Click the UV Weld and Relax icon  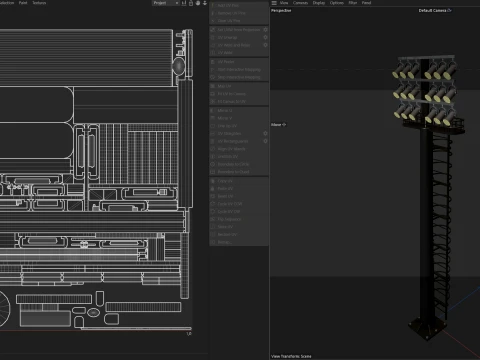click(213, 45)
